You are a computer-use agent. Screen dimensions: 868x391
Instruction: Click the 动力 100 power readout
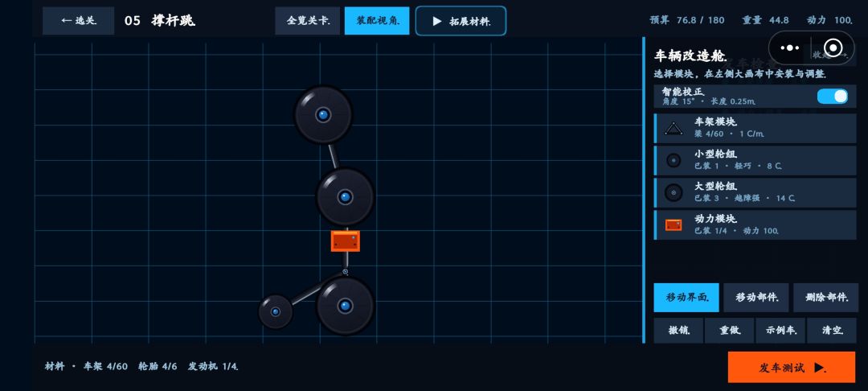[x=829, y=20]
